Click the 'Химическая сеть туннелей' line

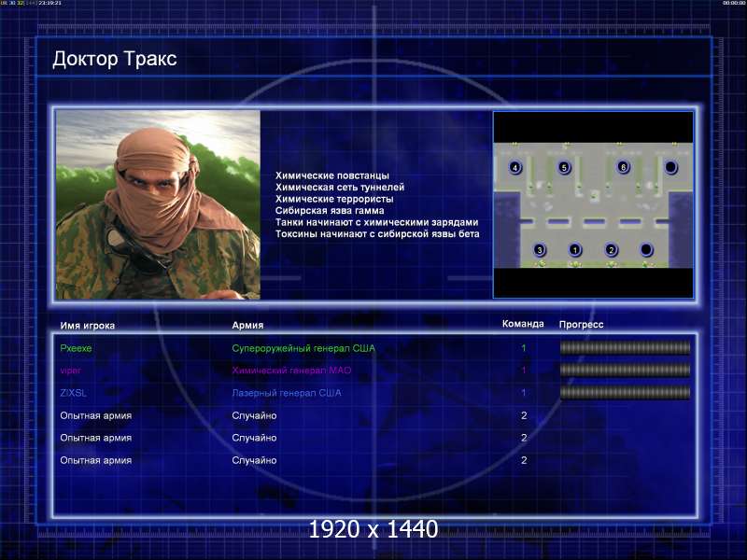pos(340,188)
